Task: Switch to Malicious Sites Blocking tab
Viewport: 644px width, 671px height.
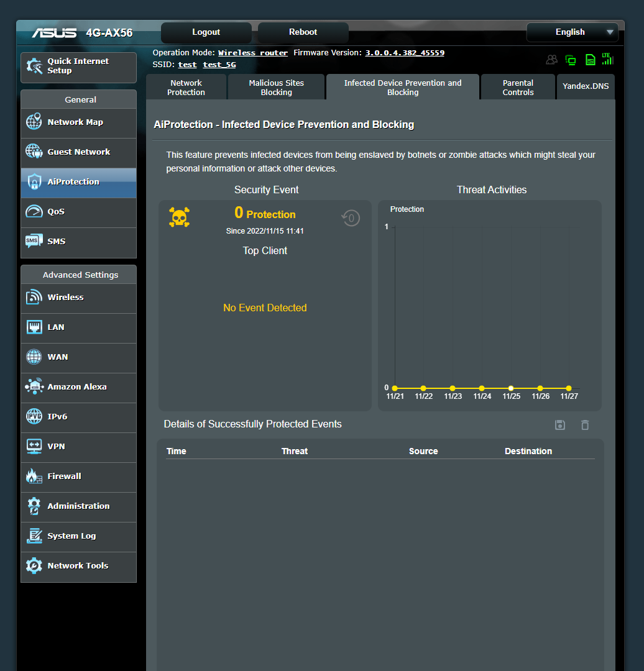Action: pyautogui.click(x=276, y=88)
